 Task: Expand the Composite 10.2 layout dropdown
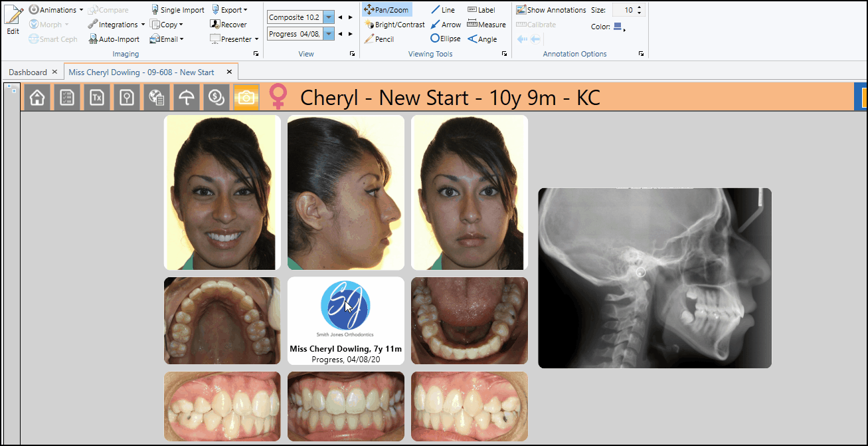tap(329, 17)
